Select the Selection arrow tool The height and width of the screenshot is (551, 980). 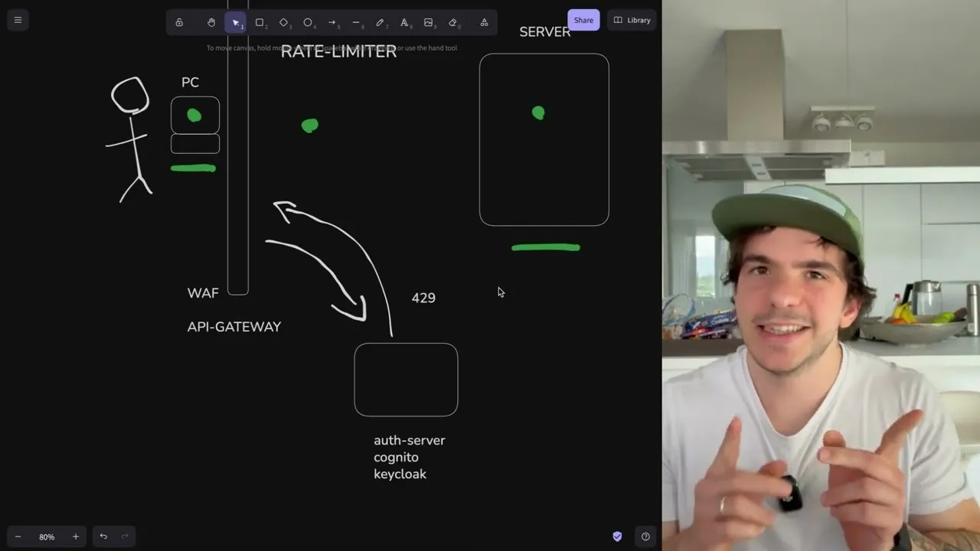tap(236, 22)
